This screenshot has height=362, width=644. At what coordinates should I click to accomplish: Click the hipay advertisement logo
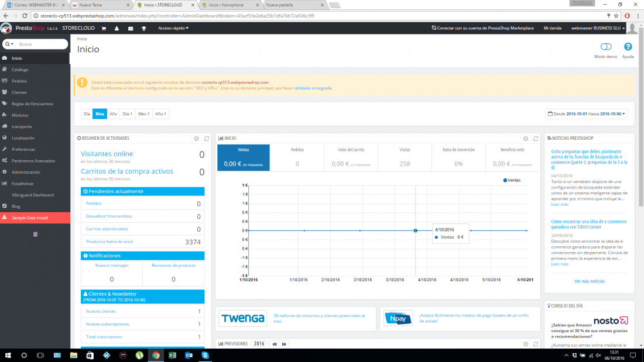[x=398, y=319]
